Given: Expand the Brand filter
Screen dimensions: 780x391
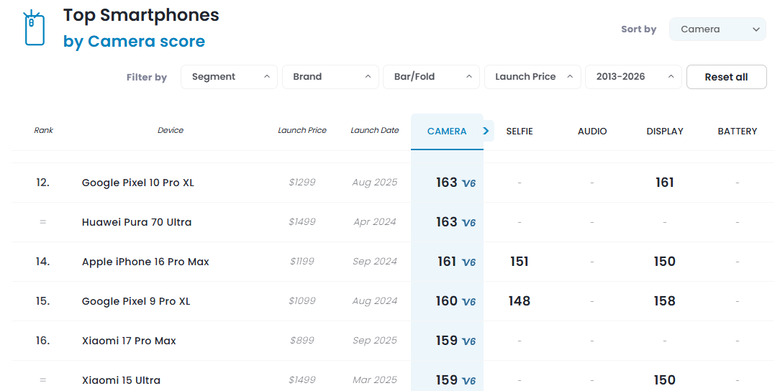Looking at the screenshot, I should [330, 77].
